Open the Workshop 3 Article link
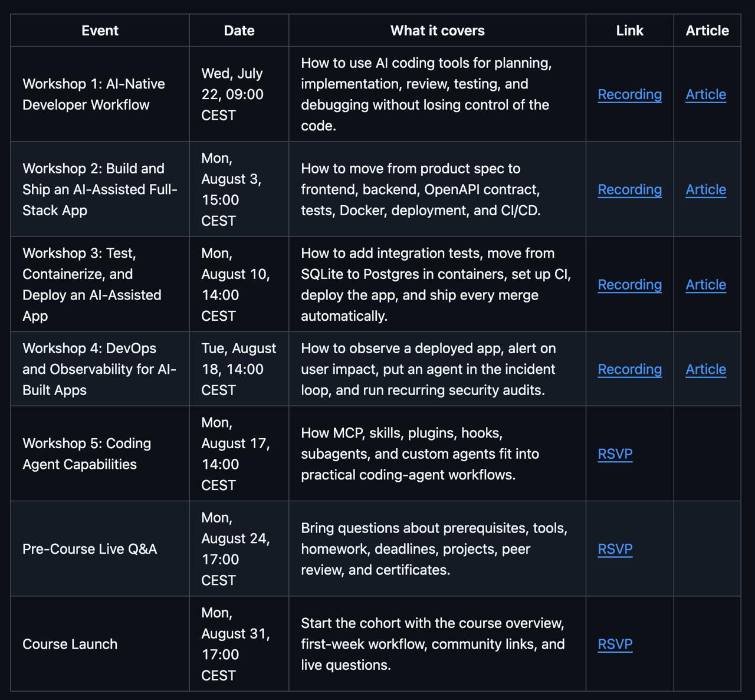Screen dimensions: 755x700 pos(705,284)
